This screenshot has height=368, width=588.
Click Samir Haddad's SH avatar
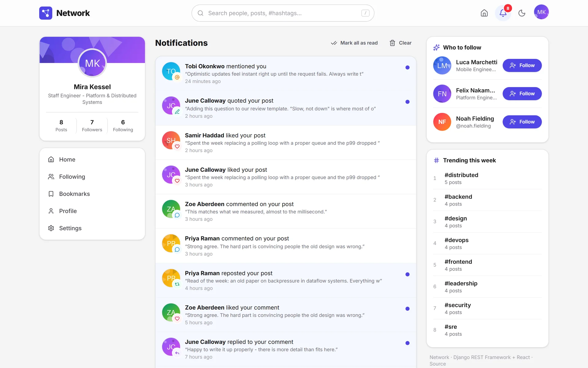(x=171, y=140)
